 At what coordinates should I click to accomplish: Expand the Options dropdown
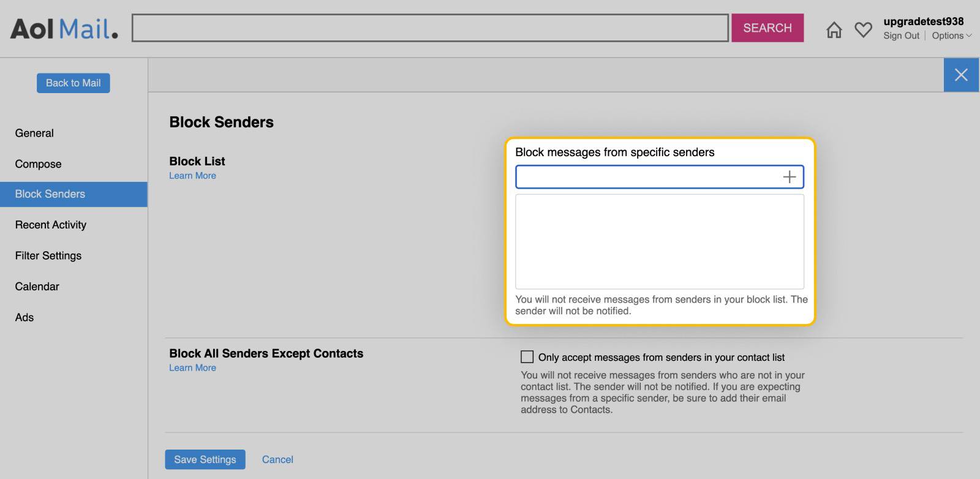[951, 36]
